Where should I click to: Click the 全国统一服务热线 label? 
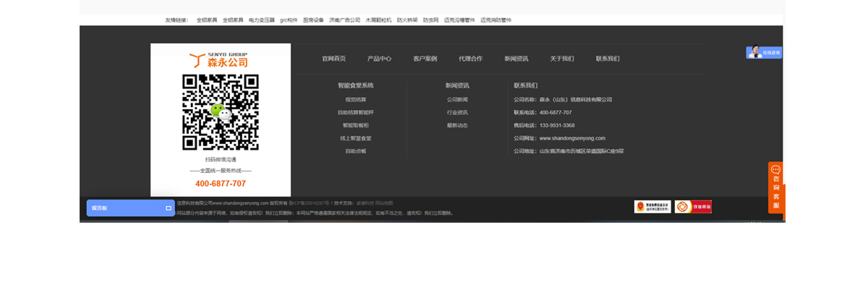[221, 171]
